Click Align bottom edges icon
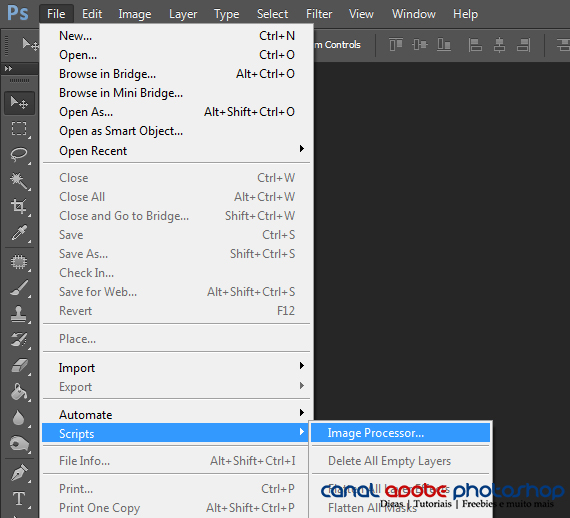 point(444,45)
